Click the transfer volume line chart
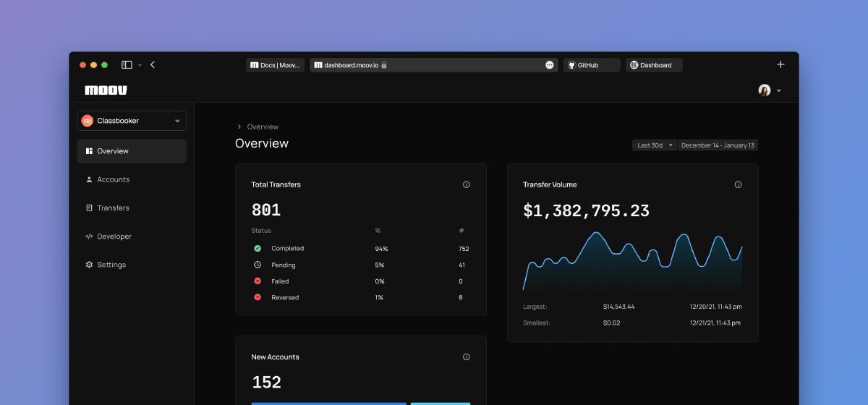868x405 pixels. click(x=632, y=262)
